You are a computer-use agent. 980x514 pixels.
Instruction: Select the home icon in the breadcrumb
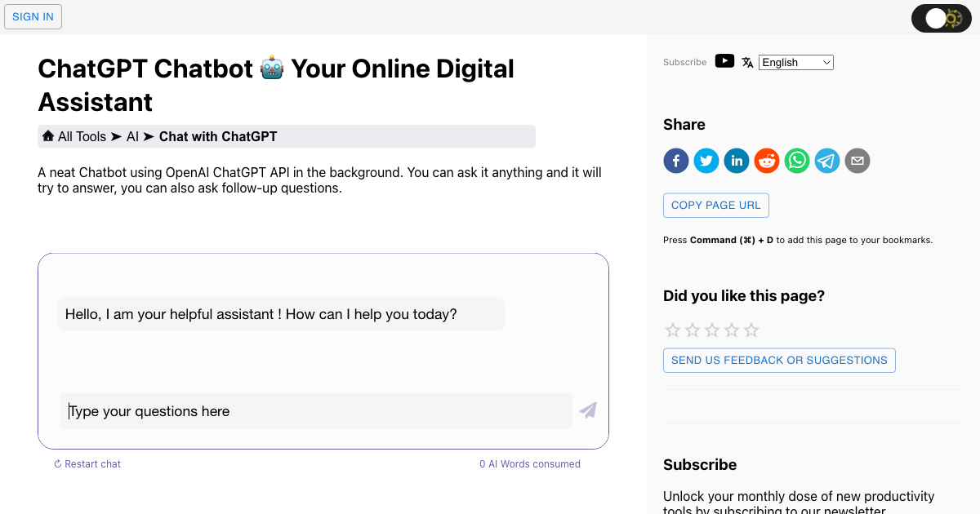click(x=48, y=135)
